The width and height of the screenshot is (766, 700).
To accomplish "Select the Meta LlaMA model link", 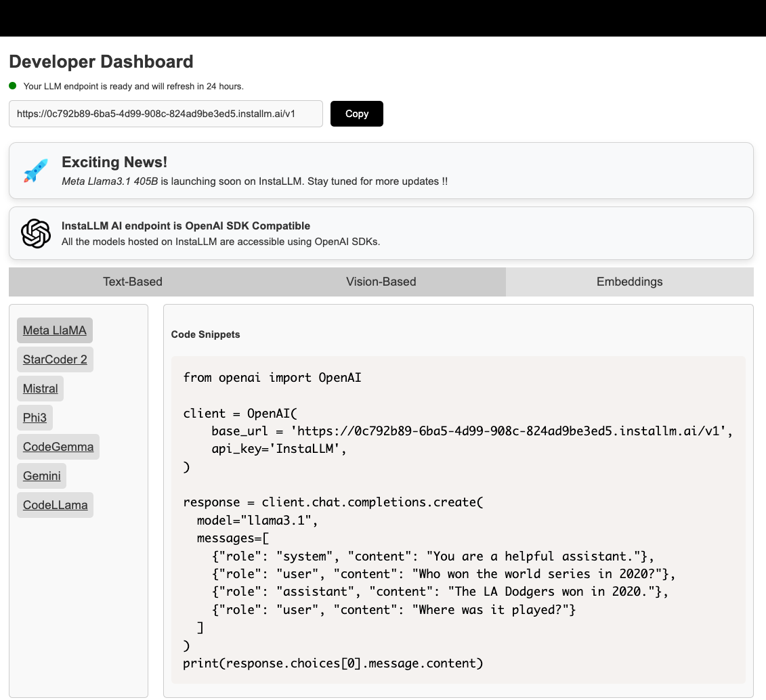I will 55,330.
